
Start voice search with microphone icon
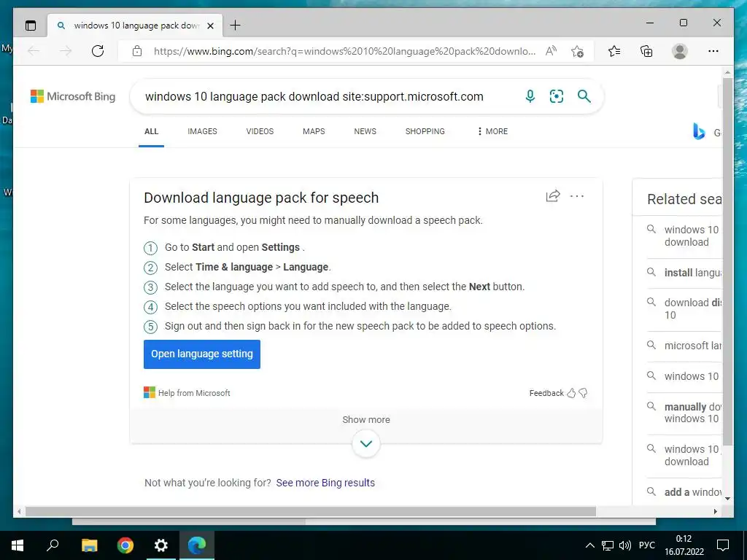530,96
